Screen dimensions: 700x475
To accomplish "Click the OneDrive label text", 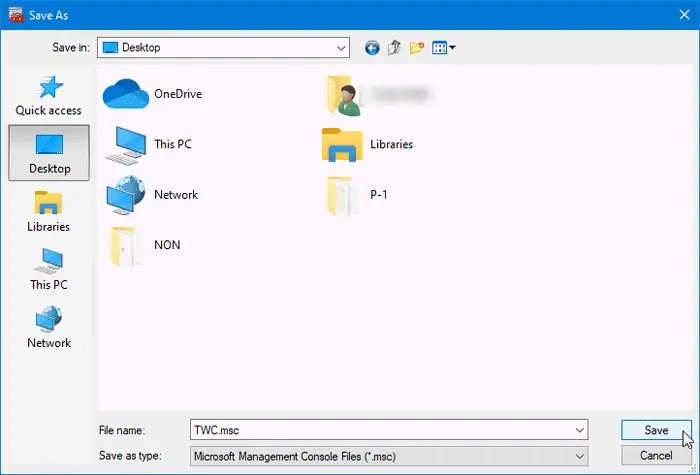I will (178, 94).
